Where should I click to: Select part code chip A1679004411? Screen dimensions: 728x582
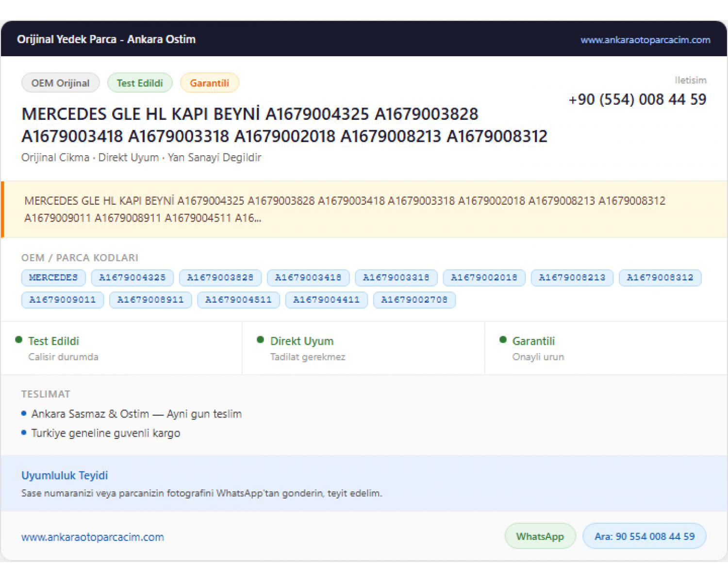click(327, 300)
